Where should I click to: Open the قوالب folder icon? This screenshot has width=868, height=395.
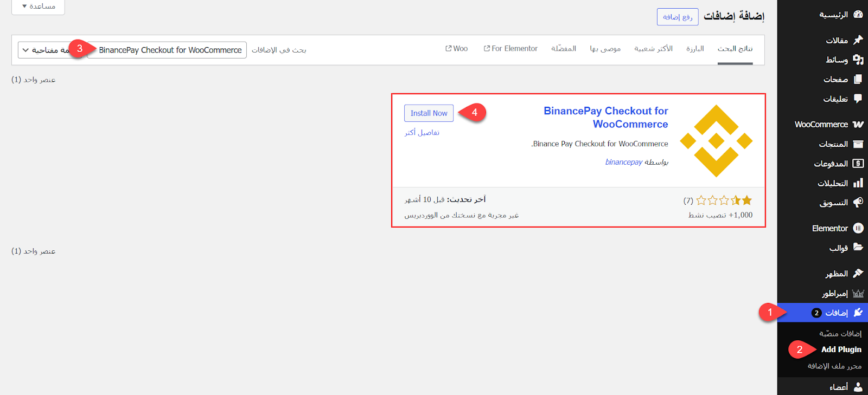tap(858, 248)
